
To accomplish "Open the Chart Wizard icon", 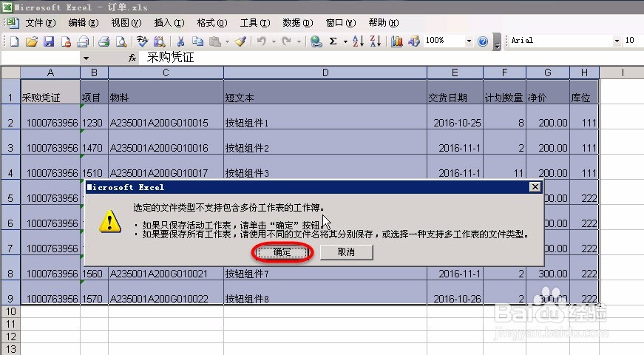I will (x=396, y=41).
